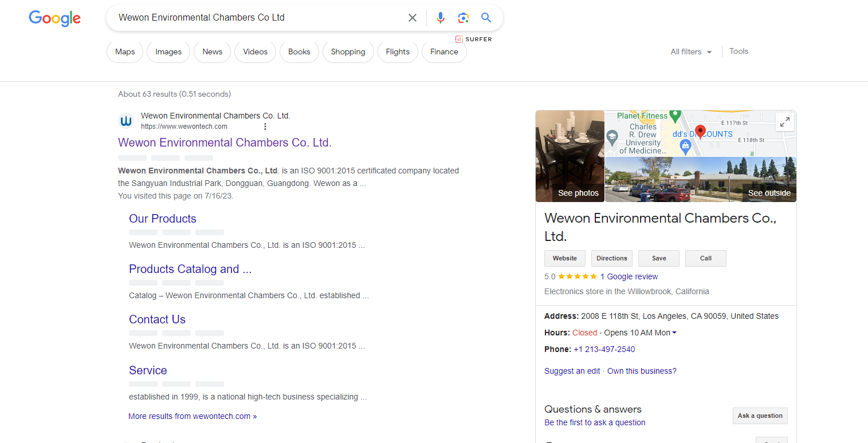Start voice search with microphone icon

click(x=440, y=18)
